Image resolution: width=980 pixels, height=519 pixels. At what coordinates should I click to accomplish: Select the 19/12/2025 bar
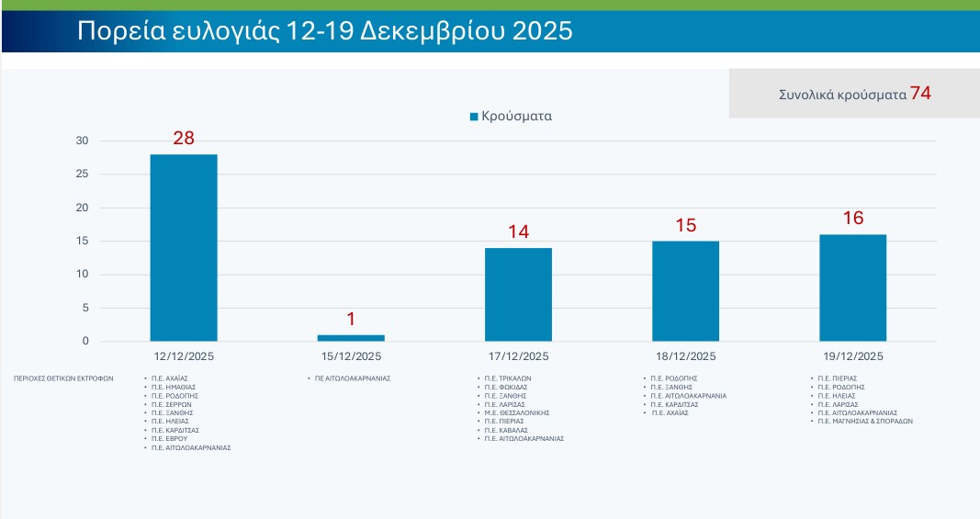tap(852, 288)
